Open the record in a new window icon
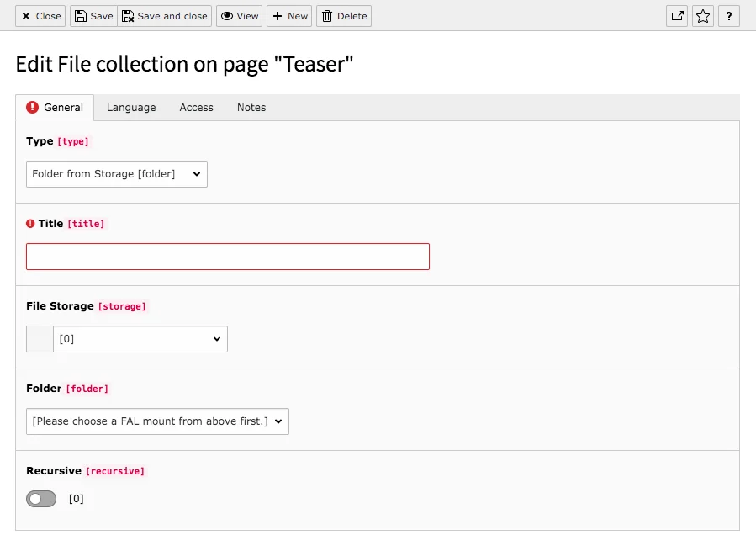This screenshot has width=756, height=535. pyautogui.click(x=677, y=15)
